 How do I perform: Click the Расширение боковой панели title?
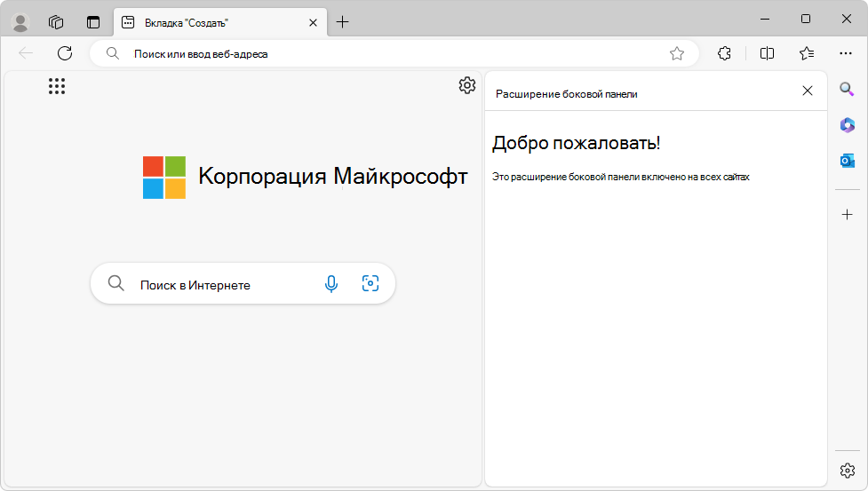(x=566, y=94)
